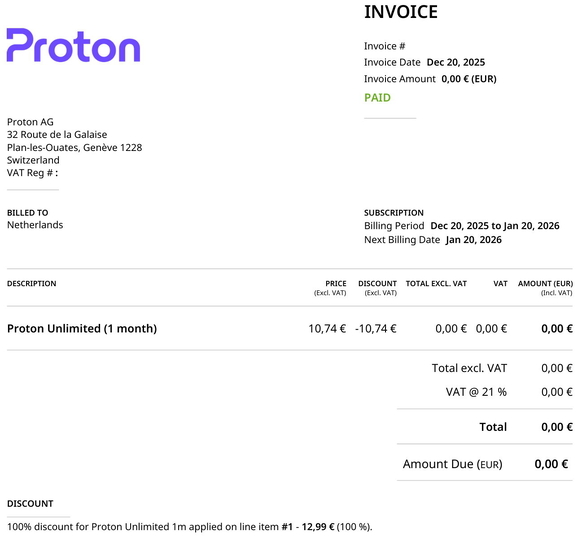Image resolution: width=582 pixels, height=540 pixels.
Task: Click the 12,99 € amount in discount note
Action: point(318,527)
